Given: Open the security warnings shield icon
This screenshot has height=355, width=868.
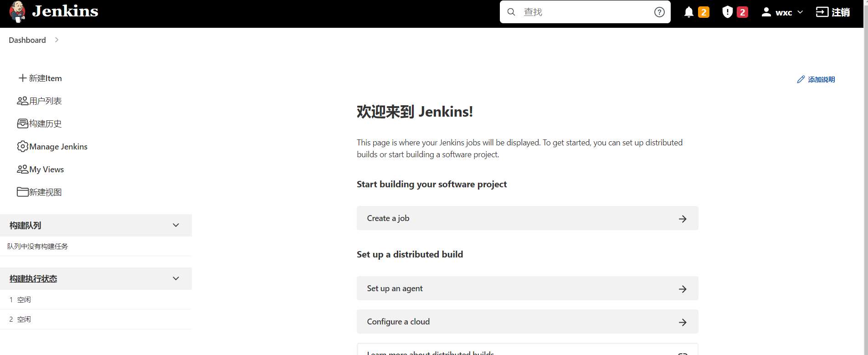Looking at the screenshot, I should [x=728, y=12].
